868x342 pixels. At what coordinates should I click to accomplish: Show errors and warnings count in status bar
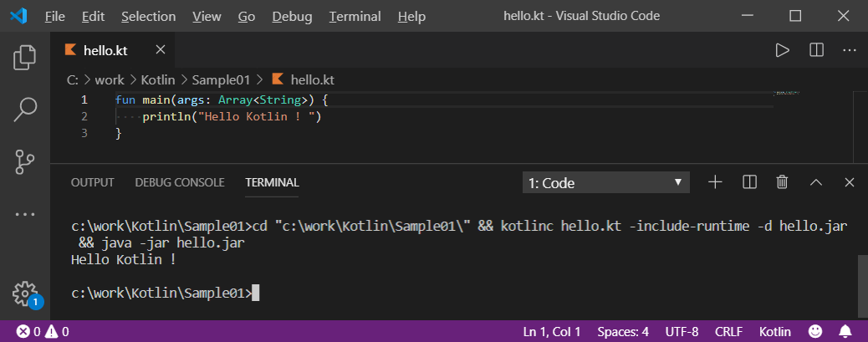click(43, 332)
